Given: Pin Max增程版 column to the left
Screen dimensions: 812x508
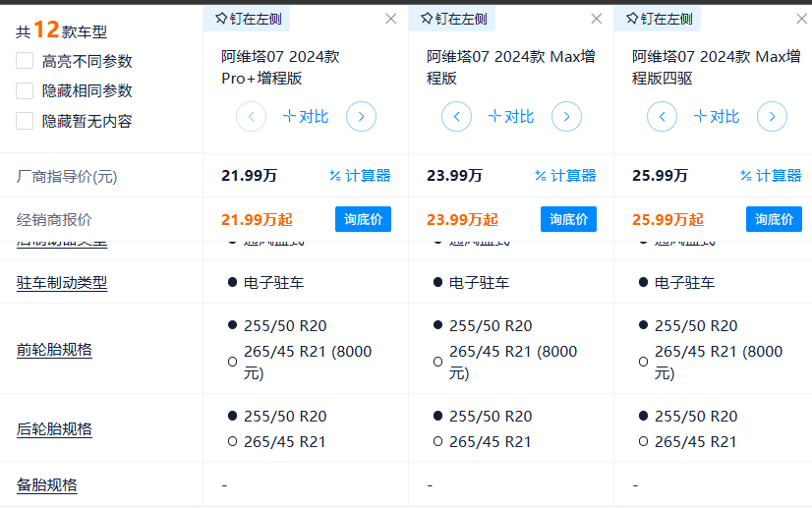Looking at the screenshot, I should point(454,19).
